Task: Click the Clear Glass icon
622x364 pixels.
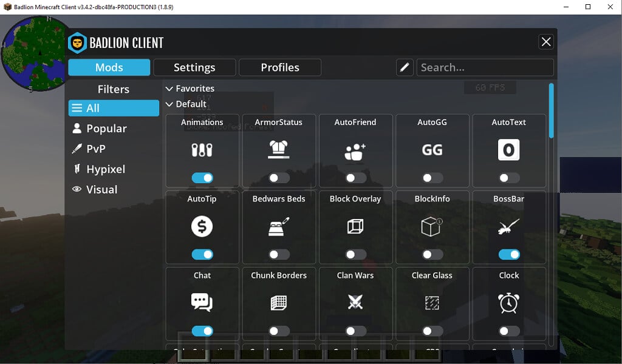Action: (432, 303)
